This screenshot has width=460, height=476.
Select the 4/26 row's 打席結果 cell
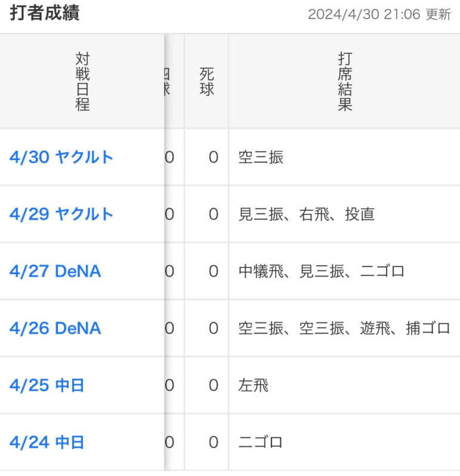pyautogui.click(x=344, y=328)
